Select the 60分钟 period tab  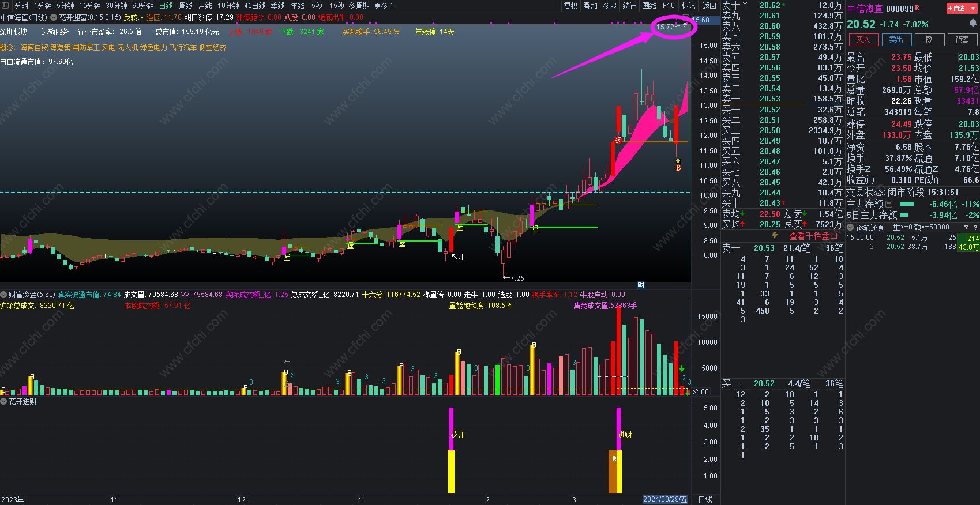click(x=143, y=6)
